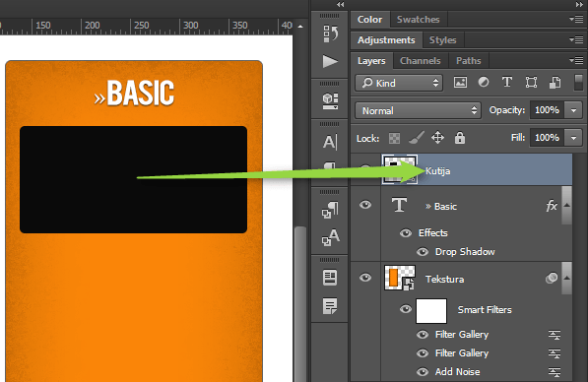This screenshot has height=382, width=588.
Task: Switch to the Paths tab
Action: [x=469, y=61]
